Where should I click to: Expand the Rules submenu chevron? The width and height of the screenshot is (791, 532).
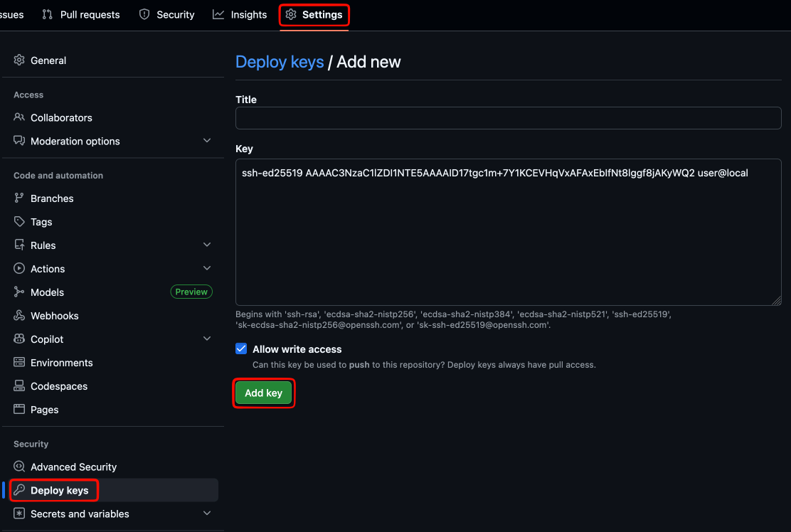pyautogui.click(x=207, y=245)
